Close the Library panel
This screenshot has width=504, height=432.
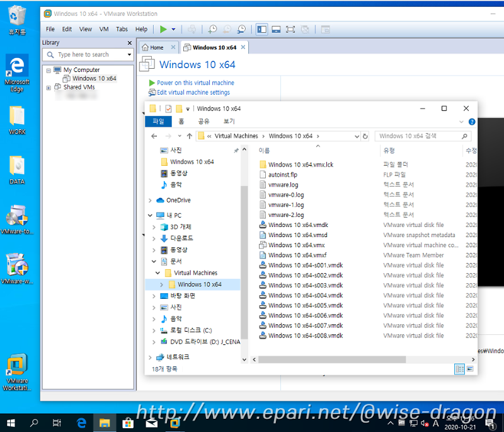click(130, 43)
